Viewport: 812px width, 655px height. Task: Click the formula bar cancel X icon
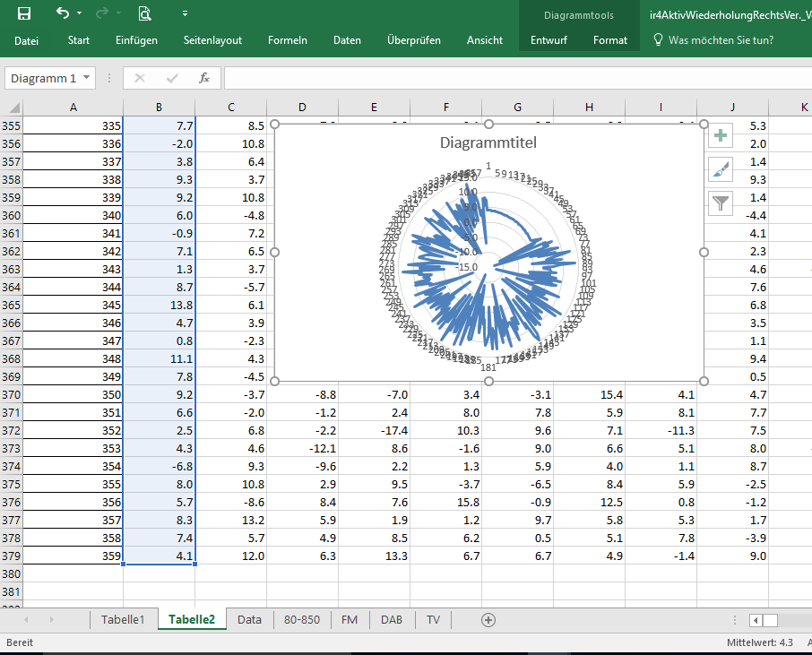[139, 78]
